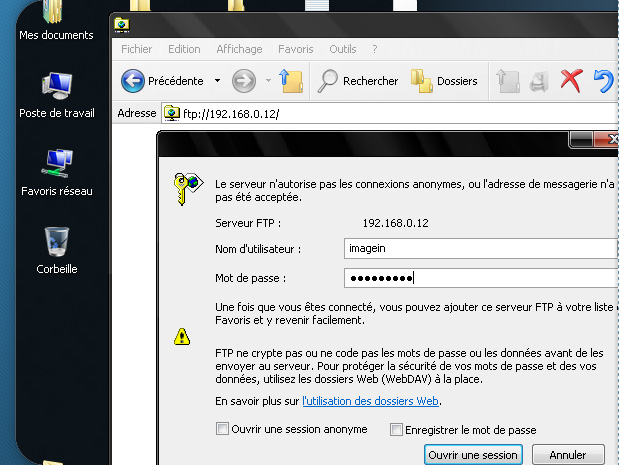This screenshot has height=465, width=619.
Task: Click the Serveur FTP label
Action: [248, 223]
